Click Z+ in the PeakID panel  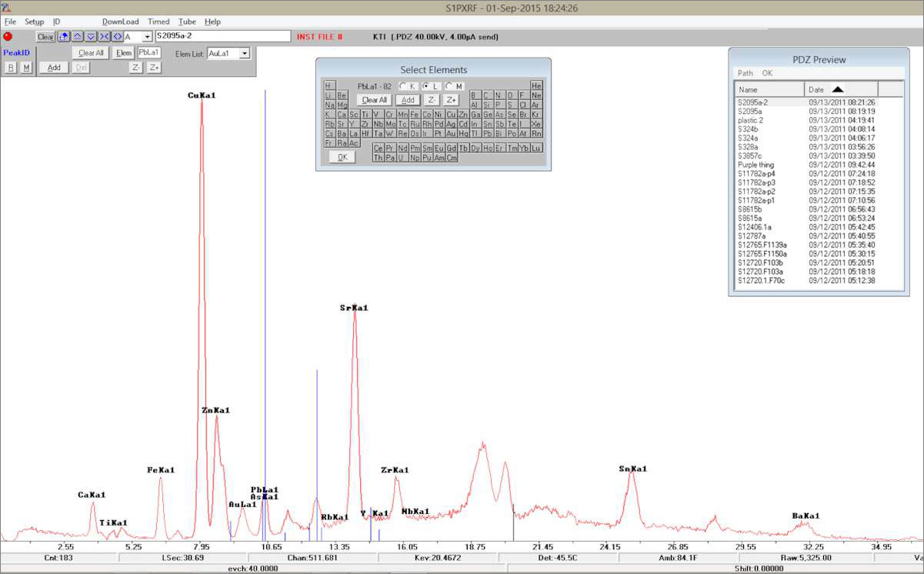[x=154, y=68]
